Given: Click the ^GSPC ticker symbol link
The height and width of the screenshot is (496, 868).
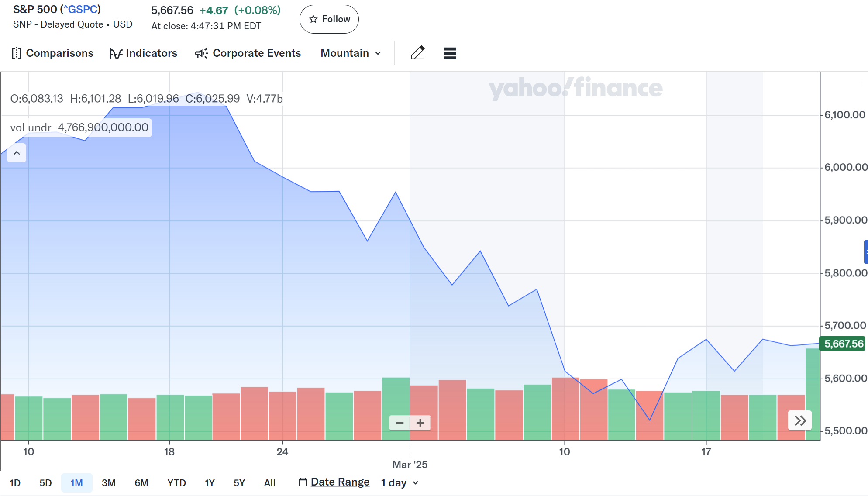Looking at the screenshot, I should click(x=80, y=9).
